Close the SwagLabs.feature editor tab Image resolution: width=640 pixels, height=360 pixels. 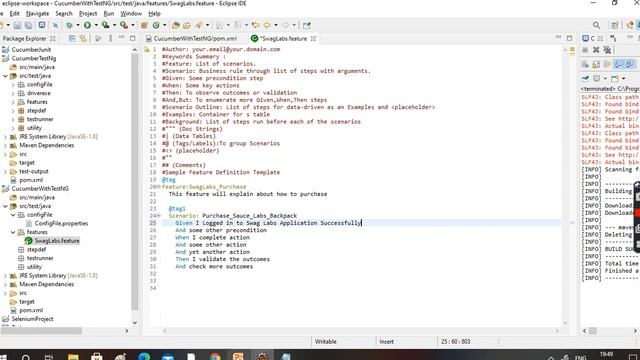(x=313, y=38)
